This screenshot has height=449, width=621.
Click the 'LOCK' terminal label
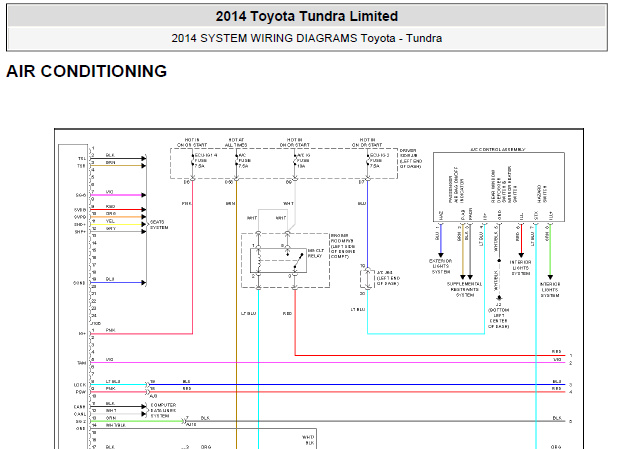coord(80,385)
